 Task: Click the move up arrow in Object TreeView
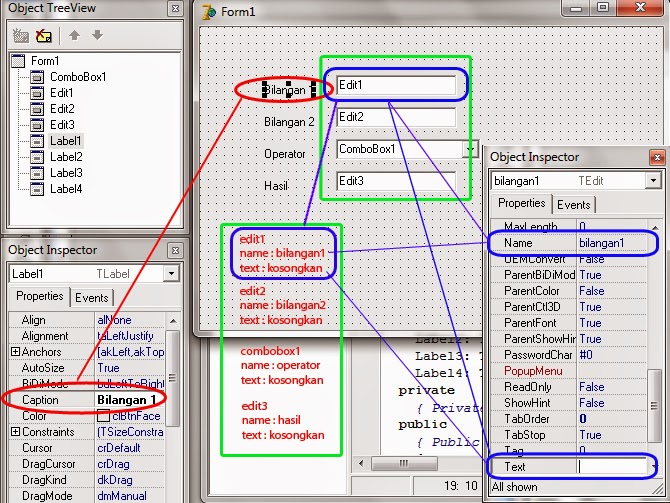(x=75, y=35)
